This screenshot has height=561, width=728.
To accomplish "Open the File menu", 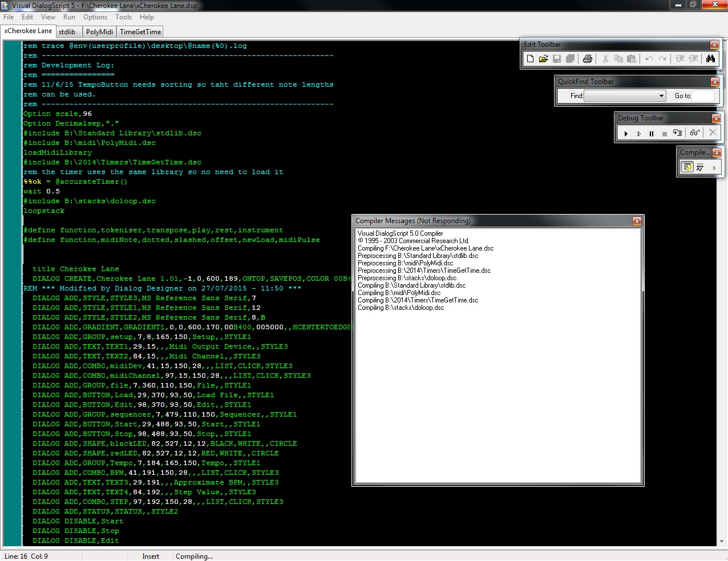I will [x=9, y=17].
